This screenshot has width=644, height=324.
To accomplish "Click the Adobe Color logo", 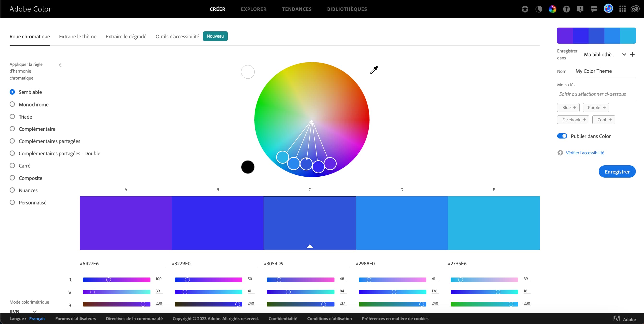I will (30, 9).
